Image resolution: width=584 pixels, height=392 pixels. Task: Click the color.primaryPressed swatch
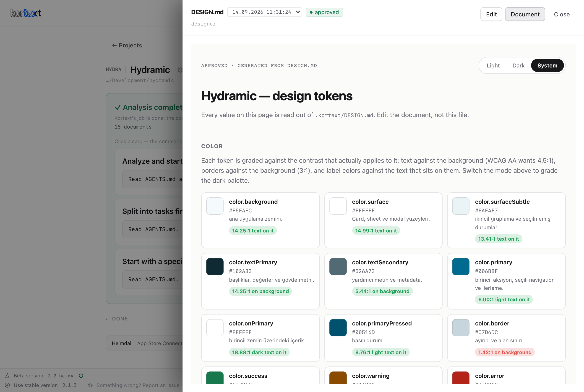(338, 328)
